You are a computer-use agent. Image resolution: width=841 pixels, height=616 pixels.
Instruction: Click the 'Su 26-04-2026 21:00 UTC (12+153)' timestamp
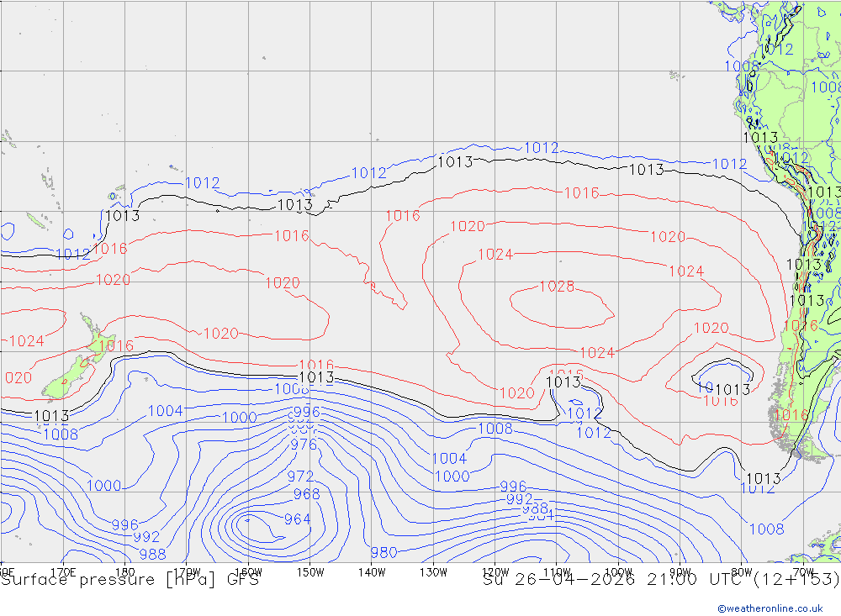tap(661, 580)
